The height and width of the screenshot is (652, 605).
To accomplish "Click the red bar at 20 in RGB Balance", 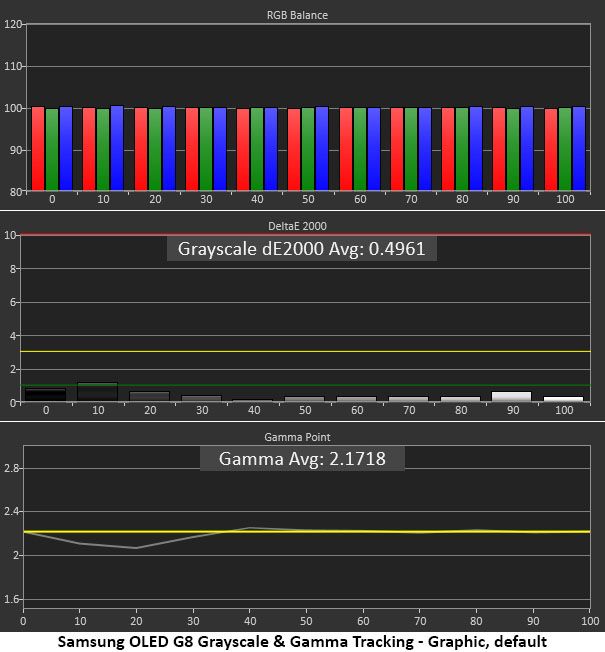I will click(141, 149).
